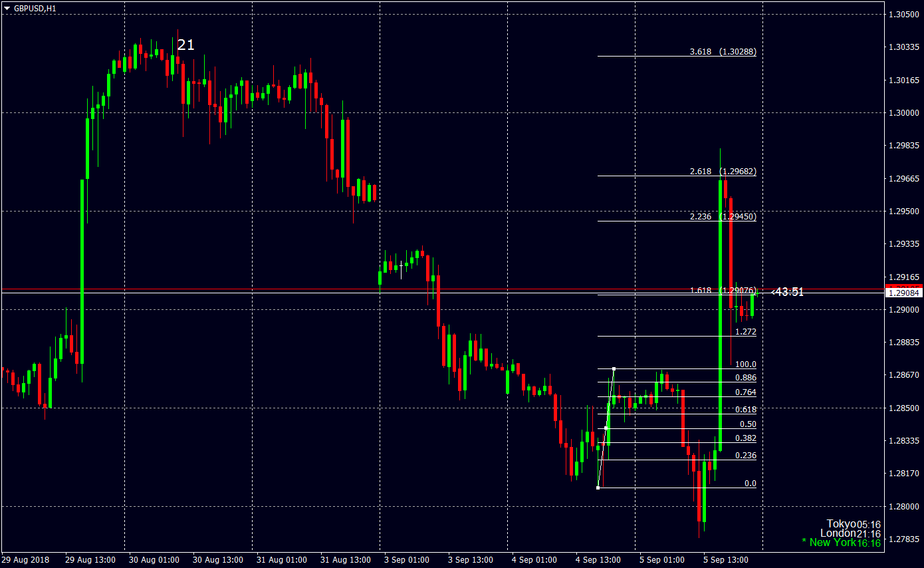Click the 3.618 (1.30288) Fibonacci level label
924x568 pixels.
(x=723, y=51)
